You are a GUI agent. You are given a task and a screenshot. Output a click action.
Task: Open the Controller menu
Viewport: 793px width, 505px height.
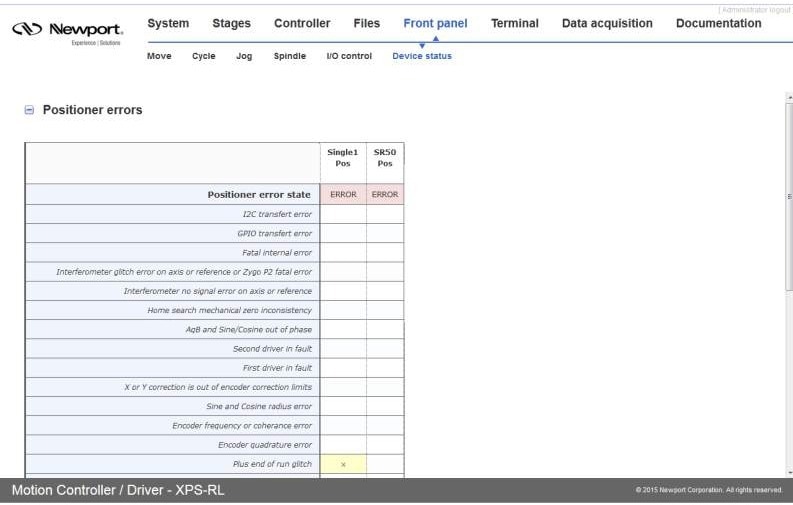tap(302, 23)
